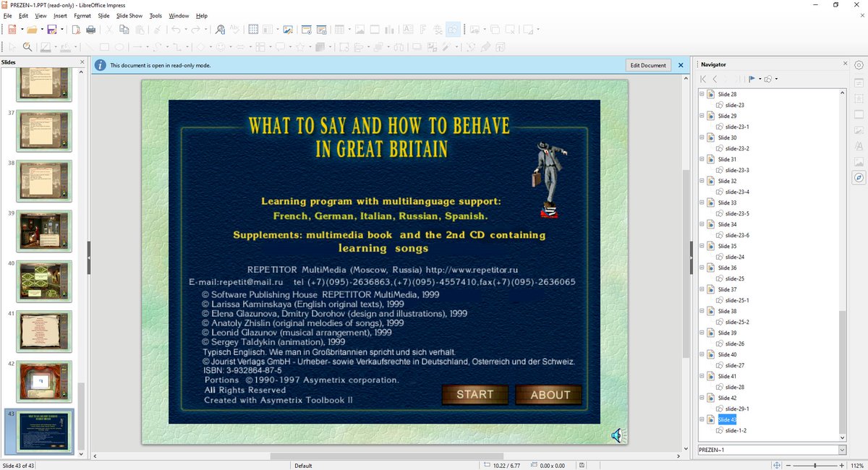Toggle the Display Grid icon

tap(253, 30)
